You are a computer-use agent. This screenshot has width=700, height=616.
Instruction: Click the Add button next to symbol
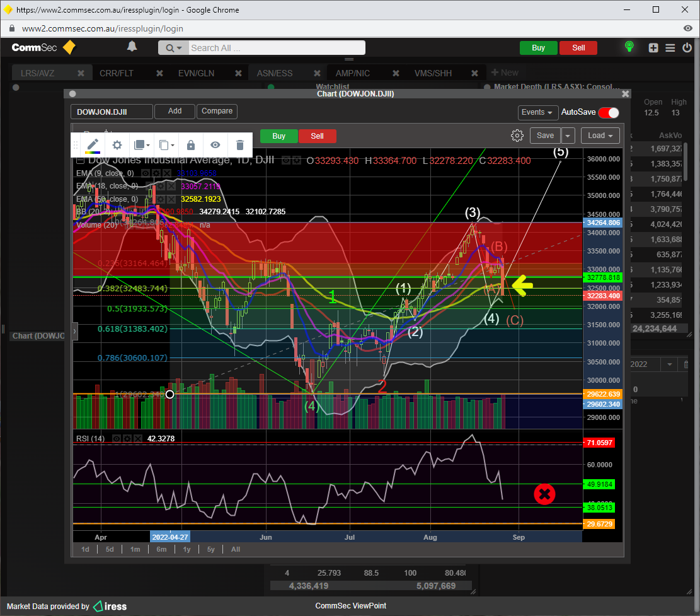[175, 111]
